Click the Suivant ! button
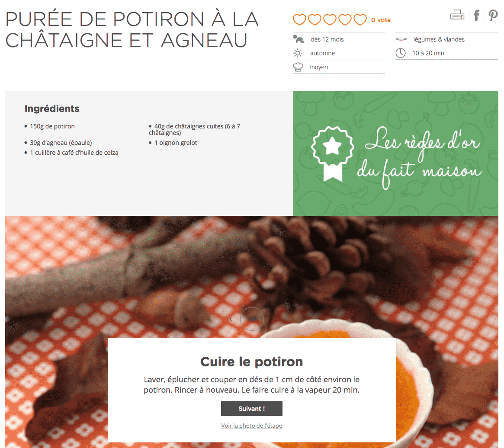 pyautogui.click(x=252, y=409)
